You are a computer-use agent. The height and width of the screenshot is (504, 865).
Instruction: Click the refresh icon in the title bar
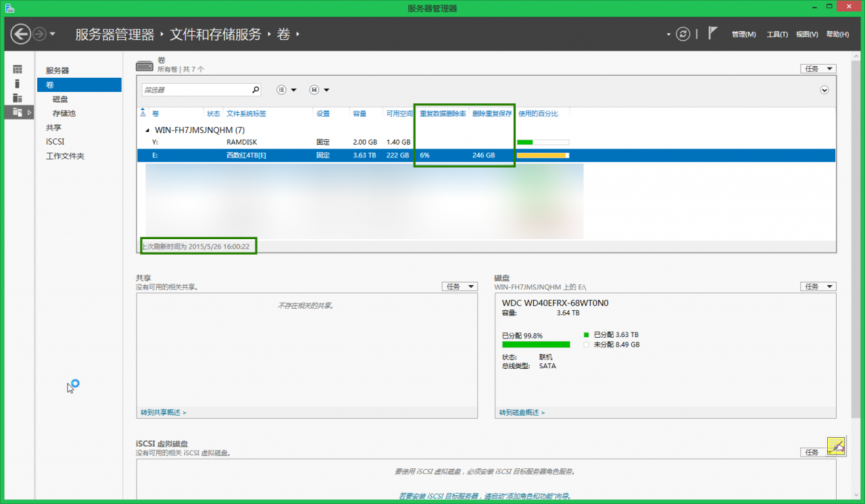[x=683, y=33]
